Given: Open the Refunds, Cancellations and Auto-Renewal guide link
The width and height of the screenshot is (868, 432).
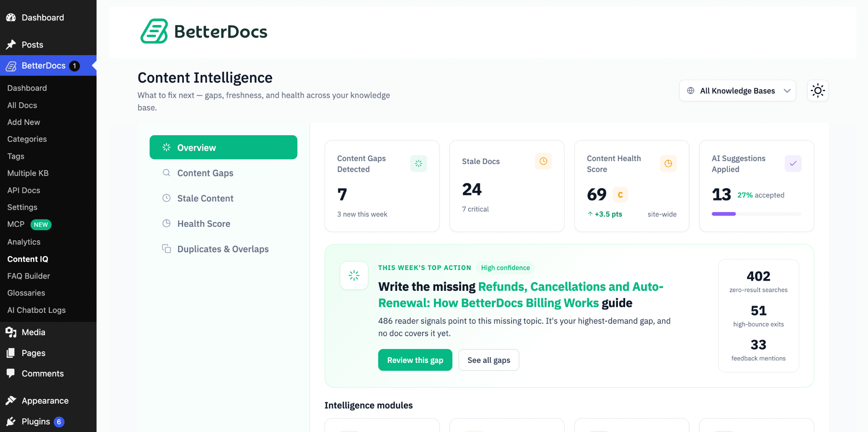Looking at the screenshot, I should 521,295.
